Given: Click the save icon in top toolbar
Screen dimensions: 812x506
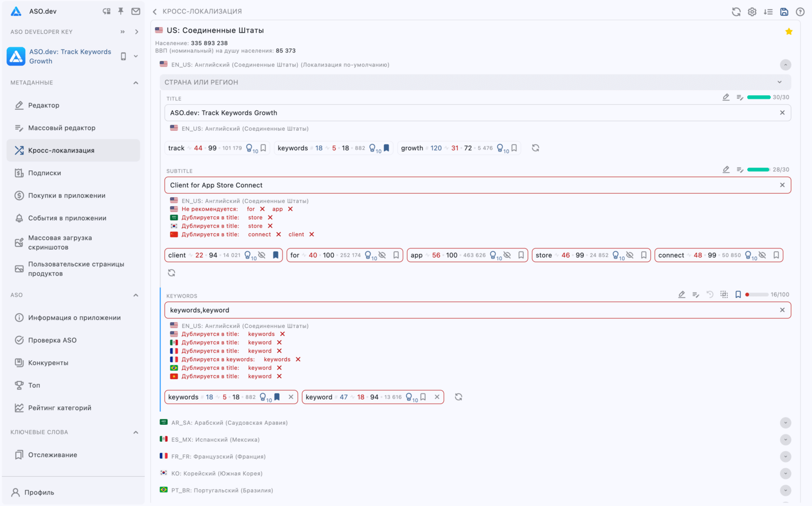Looking at the screenshot, I should coord(784,12).
